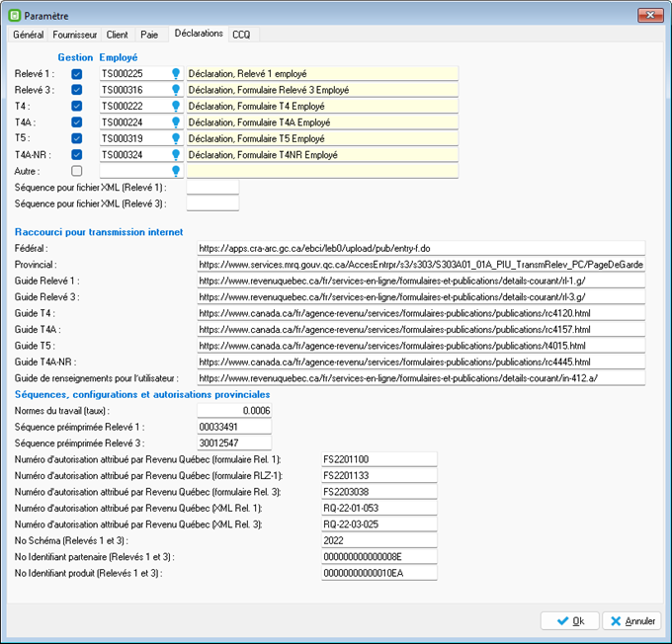Enable the Autre Gestion checkbox
Screen dimensions: 672x644
pyautogui.click(x=77, y=172)
